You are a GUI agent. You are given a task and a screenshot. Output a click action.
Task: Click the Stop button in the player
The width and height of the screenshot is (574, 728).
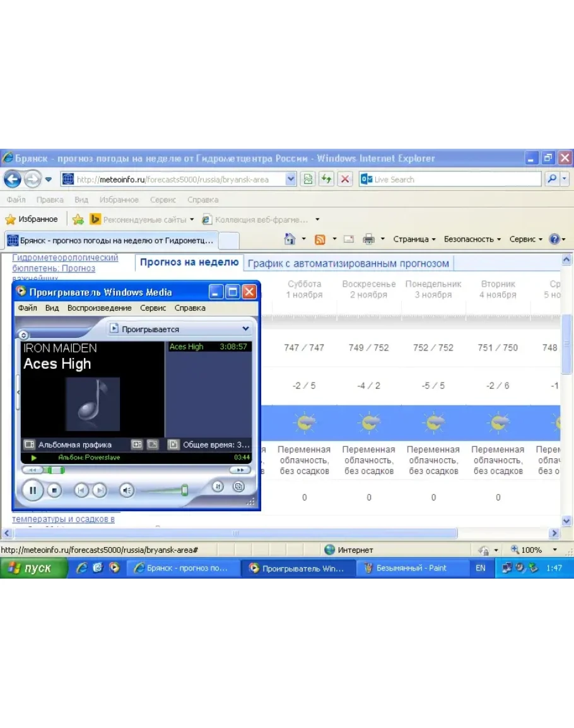(55, 490)
